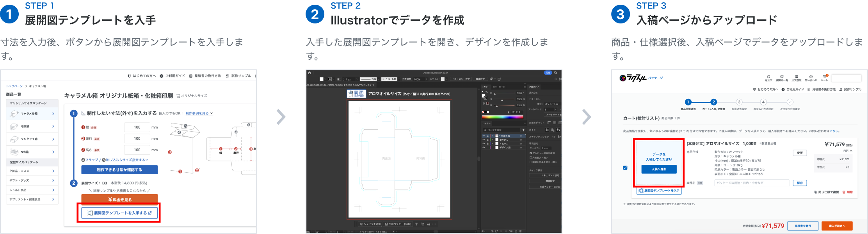Click the こちら inquiry link in cart description
Screen dimensions: 868x234
tap(834, 131)
